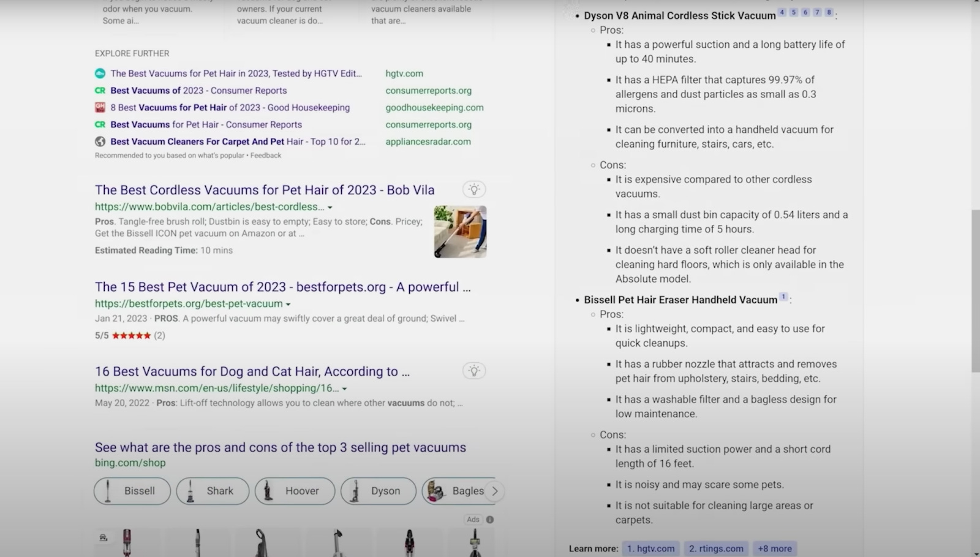Image resolution: width=980 pixels, height=557 pixels.
Task: Open 1. hgtv.com Learn more source
Action: pyautogui.click(x=650, y=548)
